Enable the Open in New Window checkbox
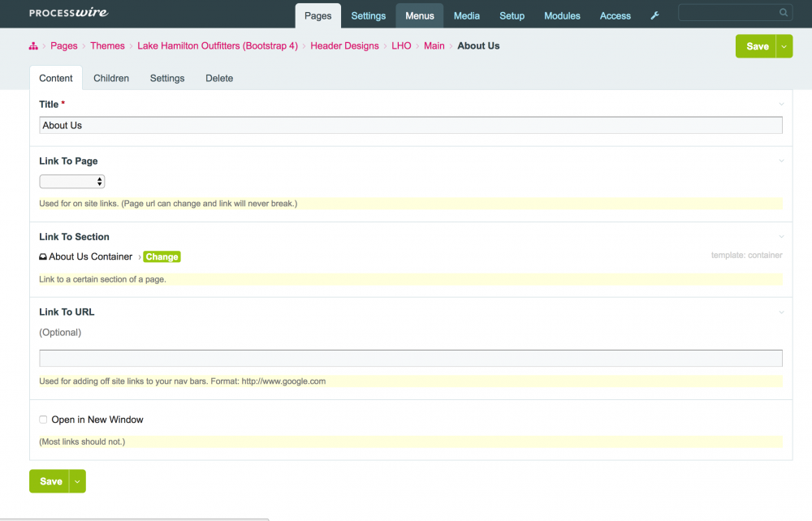The image size is (812, 521). tap(44, 420)
